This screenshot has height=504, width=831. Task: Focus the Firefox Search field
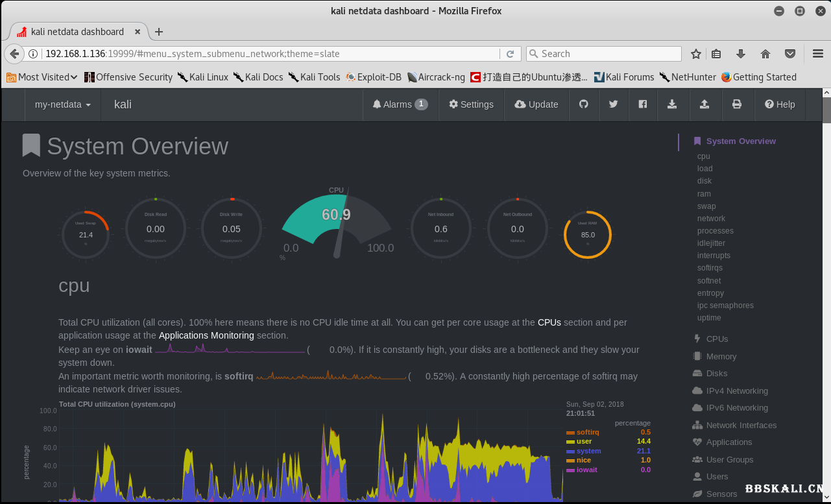point(603,54)
